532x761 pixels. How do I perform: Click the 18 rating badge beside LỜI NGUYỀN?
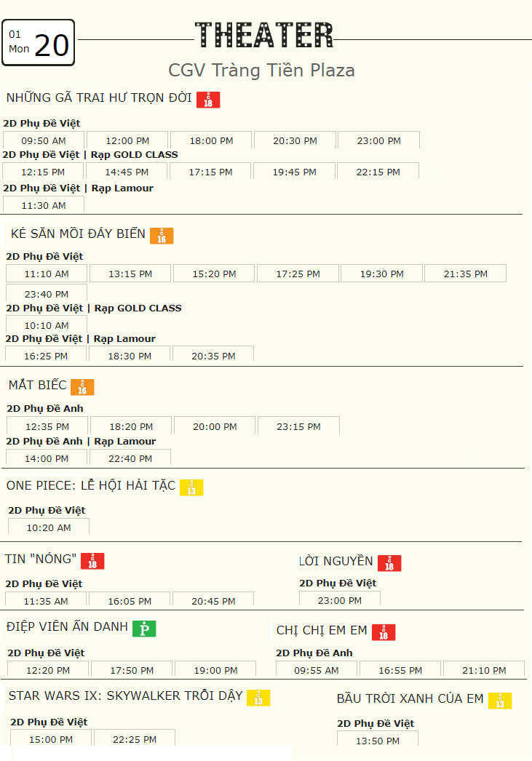tap(389, 563)
